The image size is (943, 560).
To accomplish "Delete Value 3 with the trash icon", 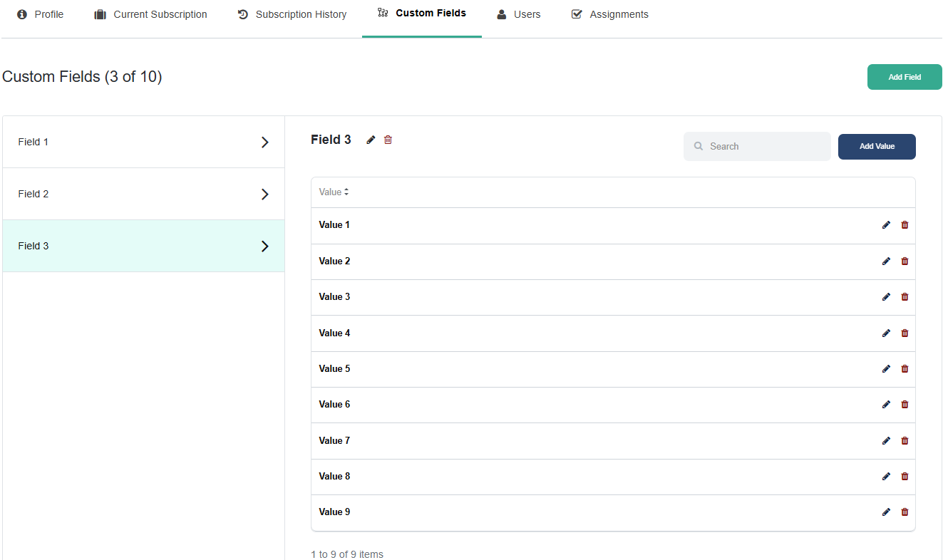I will click(x=905, y=297).
